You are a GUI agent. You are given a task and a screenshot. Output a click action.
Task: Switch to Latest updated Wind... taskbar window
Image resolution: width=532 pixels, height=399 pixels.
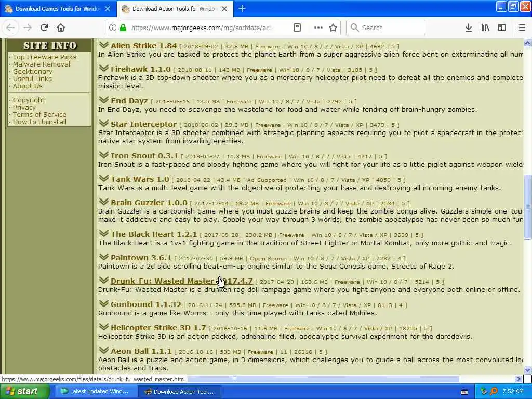(96, 392)
